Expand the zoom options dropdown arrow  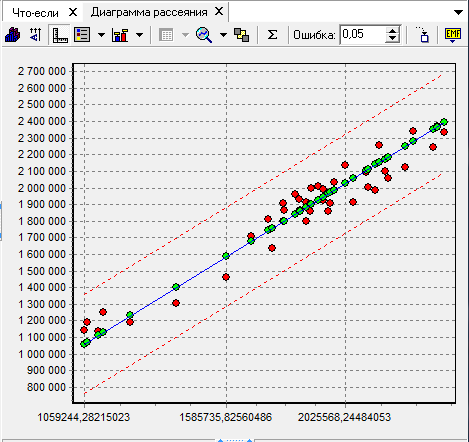coord(223,35)
